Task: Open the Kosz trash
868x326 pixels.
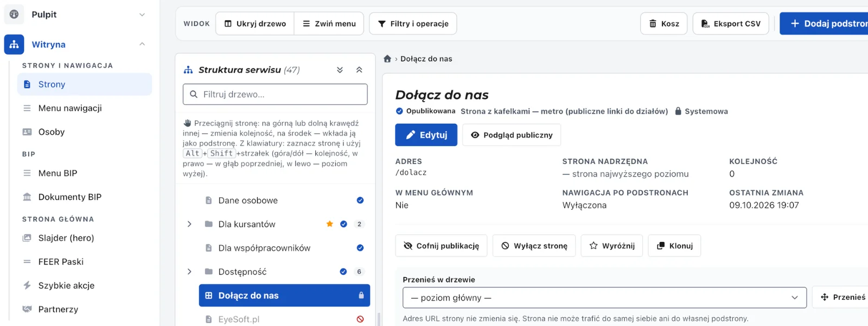Action: (664, 24)
